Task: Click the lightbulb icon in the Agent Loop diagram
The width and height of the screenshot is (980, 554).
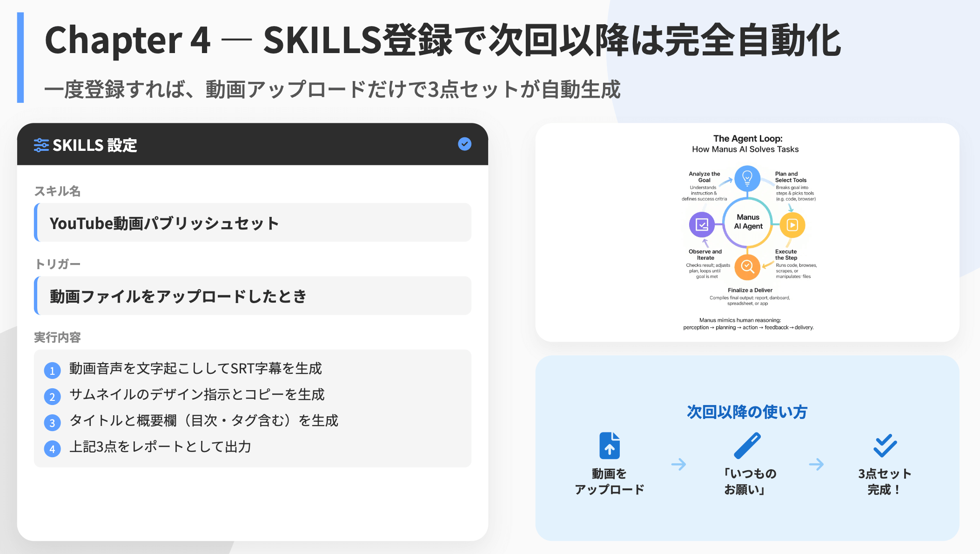Action: click(x=747, y=178)
